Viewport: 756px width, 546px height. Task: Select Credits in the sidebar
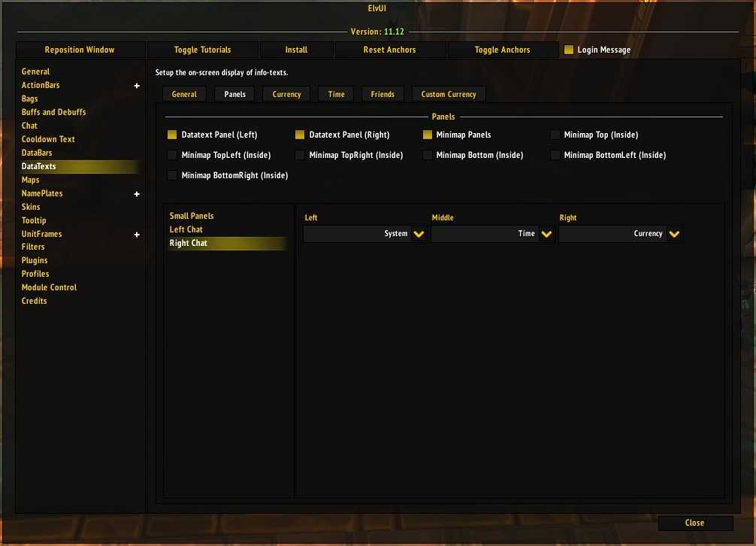35,301
